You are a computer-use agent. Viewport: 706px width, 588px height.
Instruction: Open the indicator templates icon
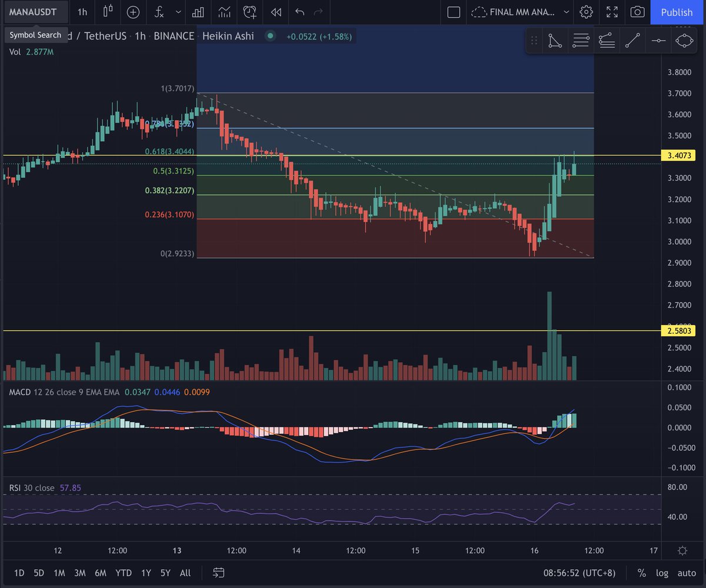tap(224, 12)
